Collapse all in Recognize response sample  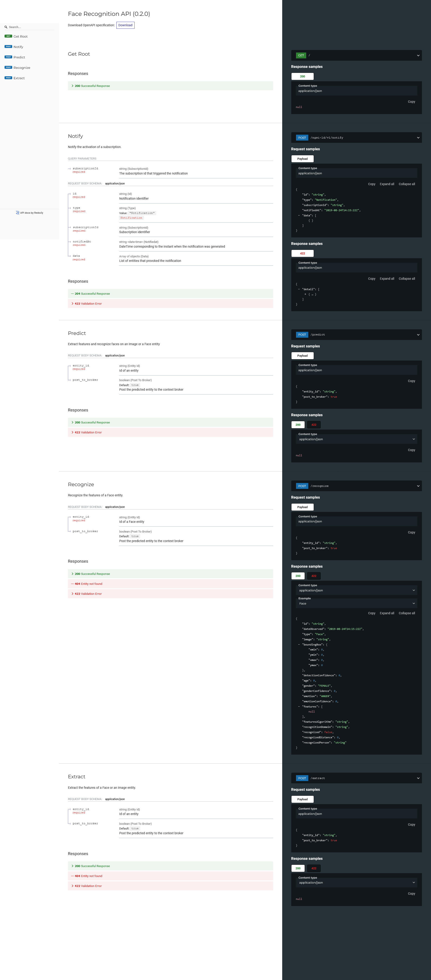click(x=407, y=613)
